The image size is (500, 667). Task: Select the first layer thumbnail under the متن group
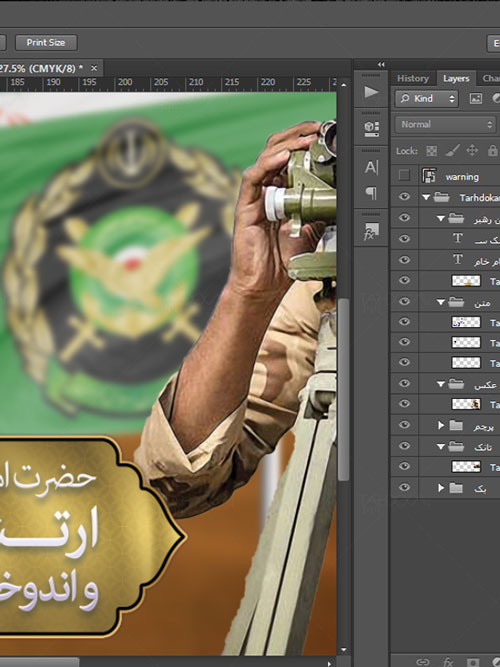tap(466, 322)
